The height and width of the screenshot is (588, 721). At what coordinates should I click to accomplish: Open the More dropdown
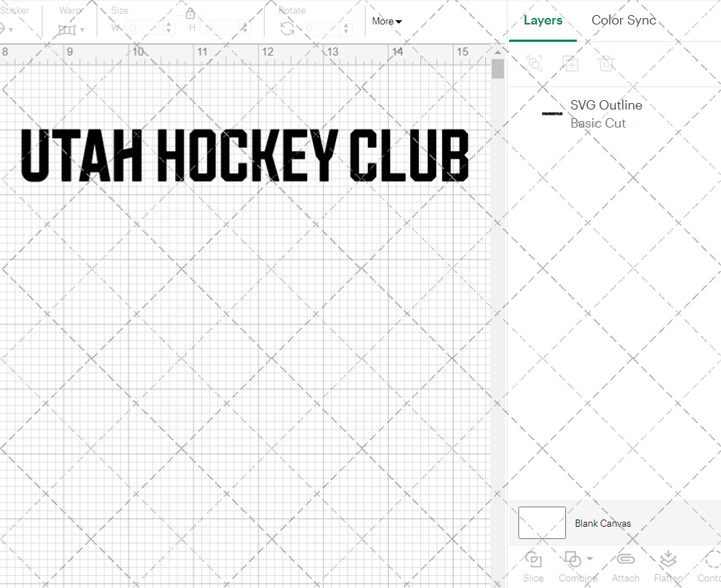coord(386,22)
